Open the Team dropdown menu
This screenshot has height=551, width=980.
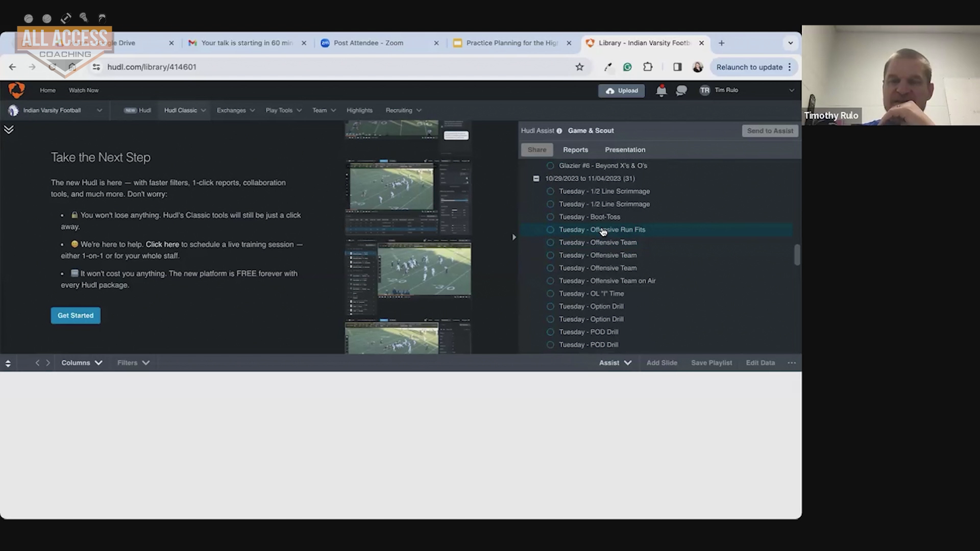click(324, 110)
